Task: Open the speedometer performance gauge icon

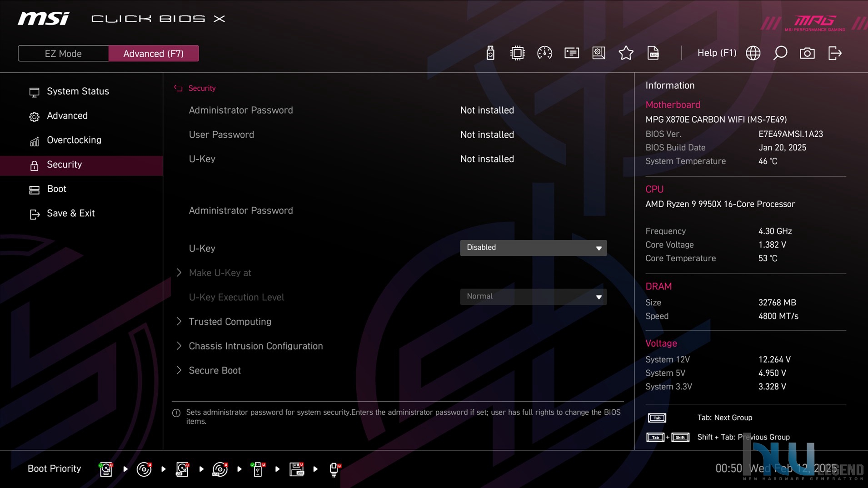Action: [544, 53]
